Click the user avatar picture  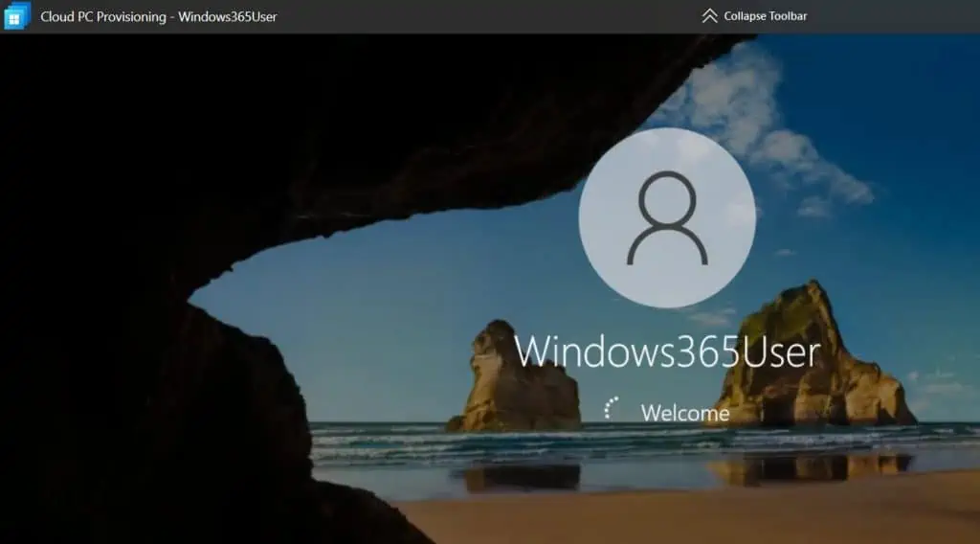[667, 217]
